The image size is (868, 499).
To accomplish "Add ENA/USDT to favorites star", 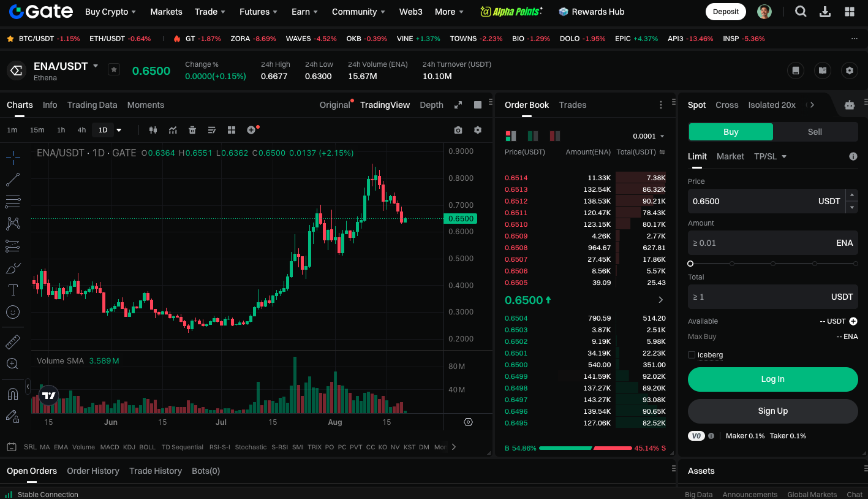I will 114,69.
